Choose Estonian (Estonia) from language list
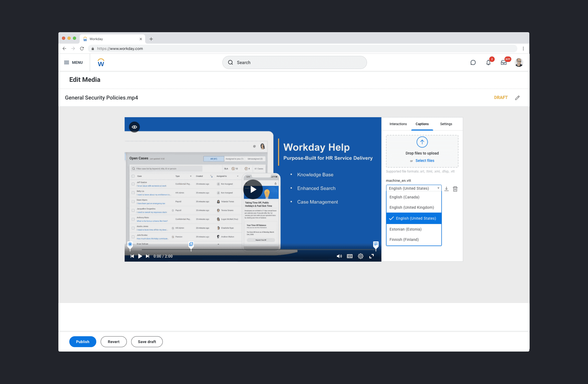This screenshot has width=588, height=384. 405,229
